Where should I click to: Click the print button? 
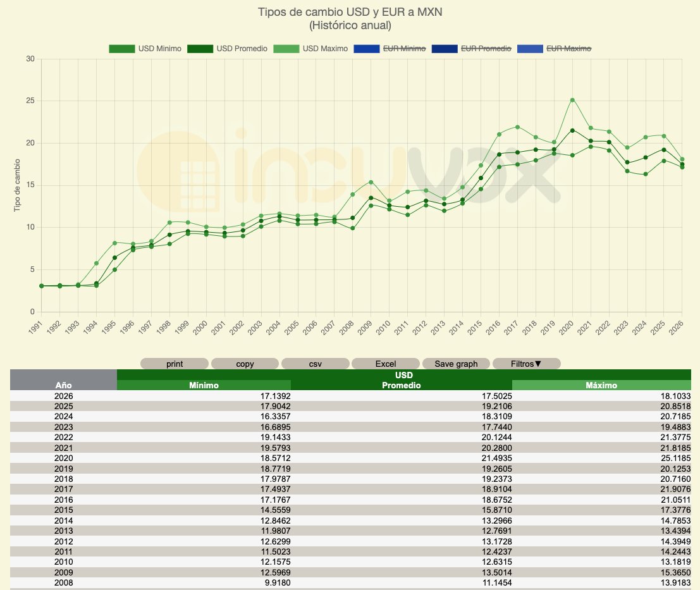click(x=175, y=364)
